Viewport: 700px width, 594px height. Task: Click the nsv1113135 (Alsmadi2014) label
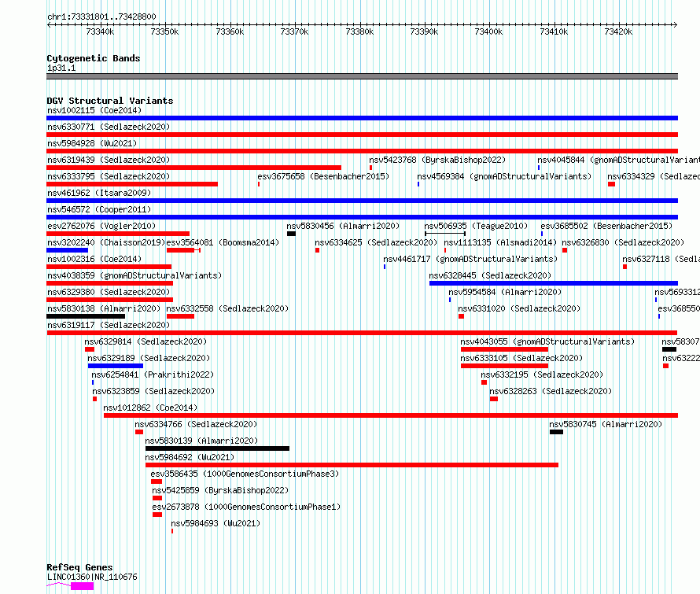coord(500,242)
